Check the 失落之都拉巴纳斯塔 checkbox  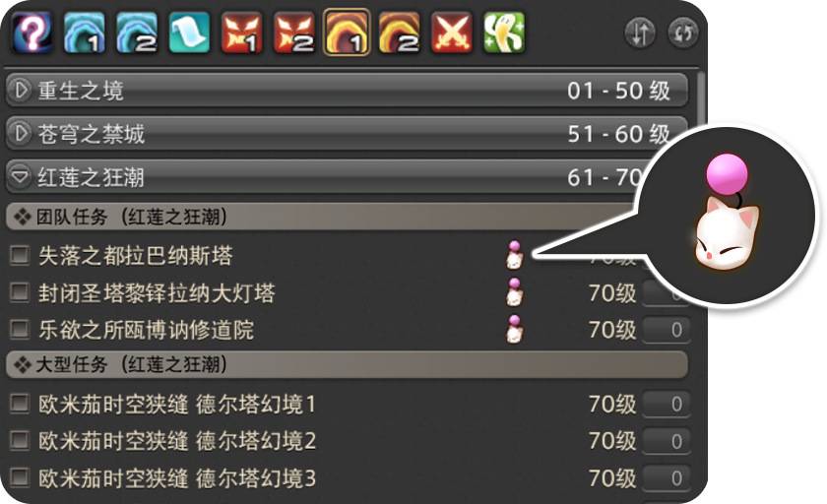tap(20, 256)
